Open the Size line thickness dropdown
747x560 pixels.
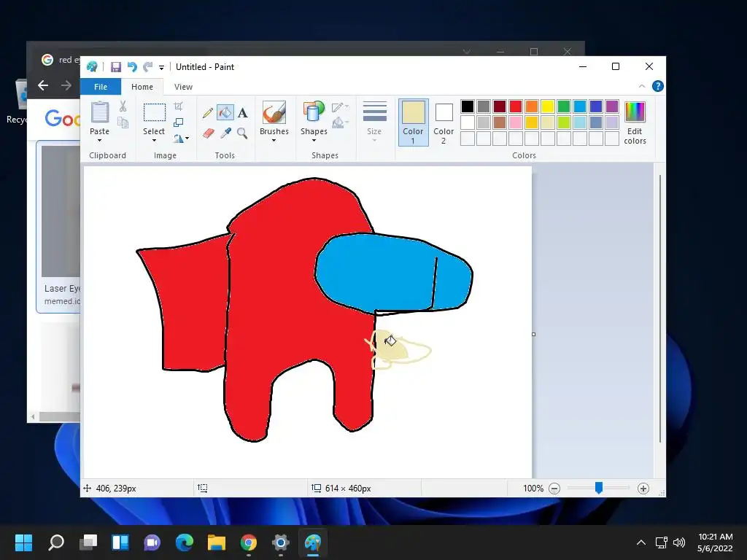tap(374, 122)
